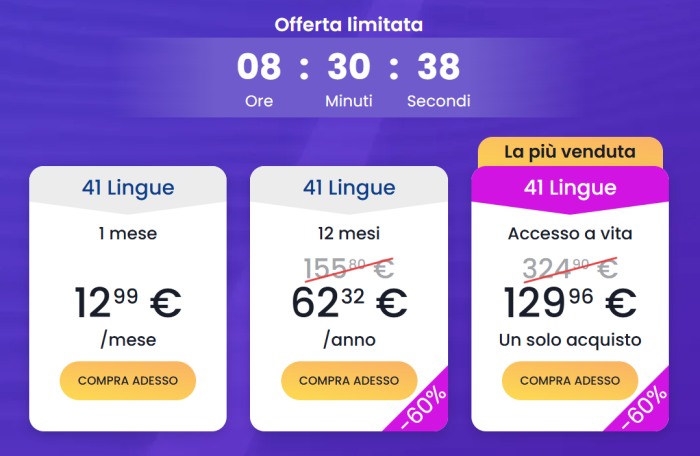Click the Accesso a vita label
This screenshot has width=700, height=456.
pos(570,234)
